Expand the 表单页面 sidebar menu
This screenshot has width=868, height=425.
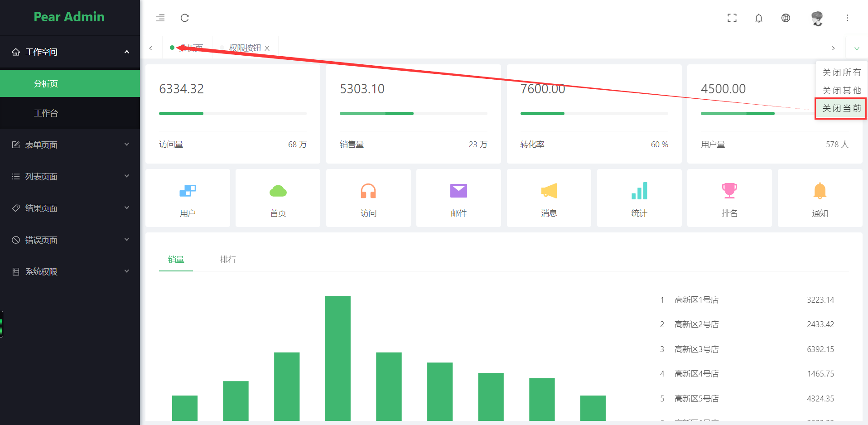click(x=70, y=145)
